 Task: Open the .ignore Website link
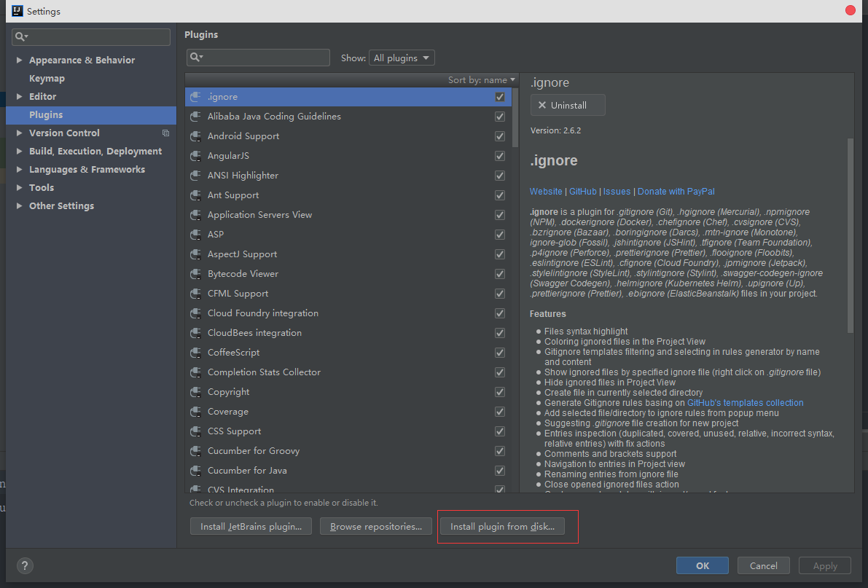click(546, 192)
